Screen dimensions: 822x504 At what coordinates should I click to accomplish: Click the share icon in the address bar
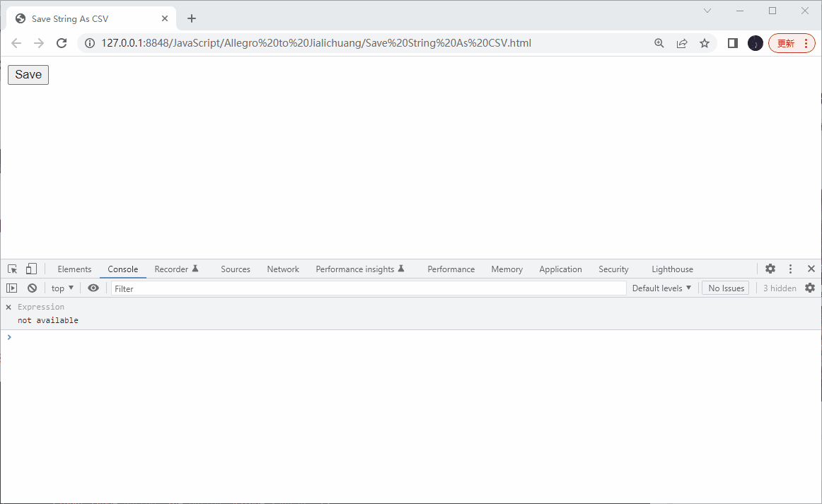(682, 43)
